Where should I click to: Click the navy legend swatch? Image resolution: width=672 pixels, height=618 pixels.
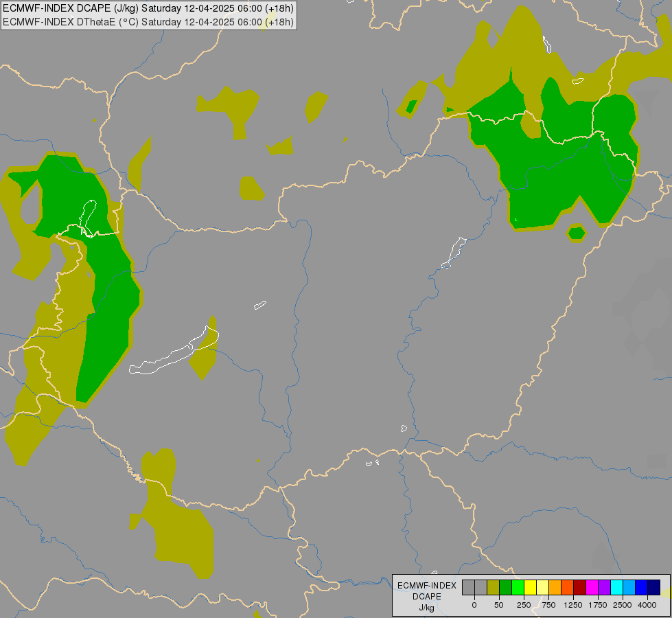tap(654, 587)
